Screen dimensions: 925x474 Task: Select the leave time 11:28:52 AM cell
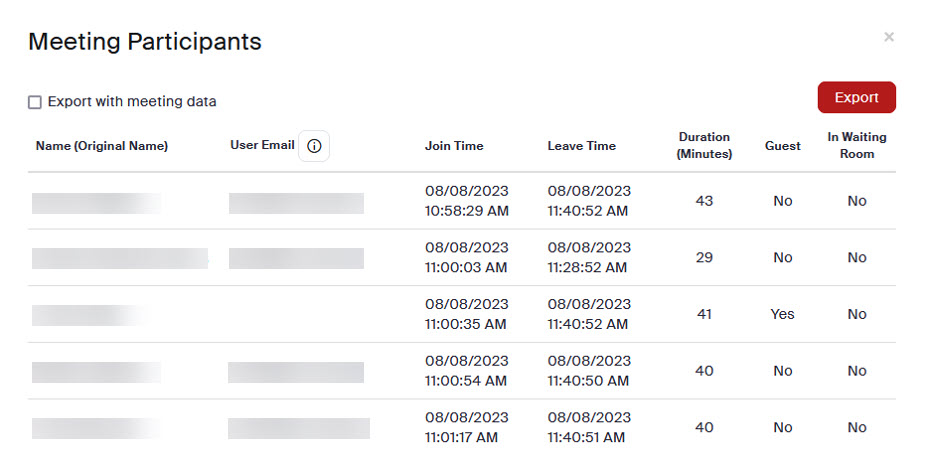[x=589, y=257]
